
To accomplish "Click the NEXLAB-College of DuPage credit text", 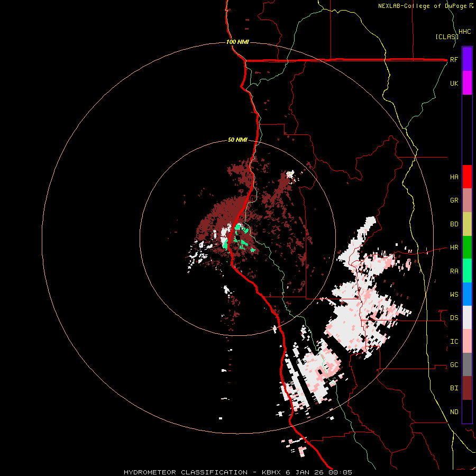I will (423, 6).
